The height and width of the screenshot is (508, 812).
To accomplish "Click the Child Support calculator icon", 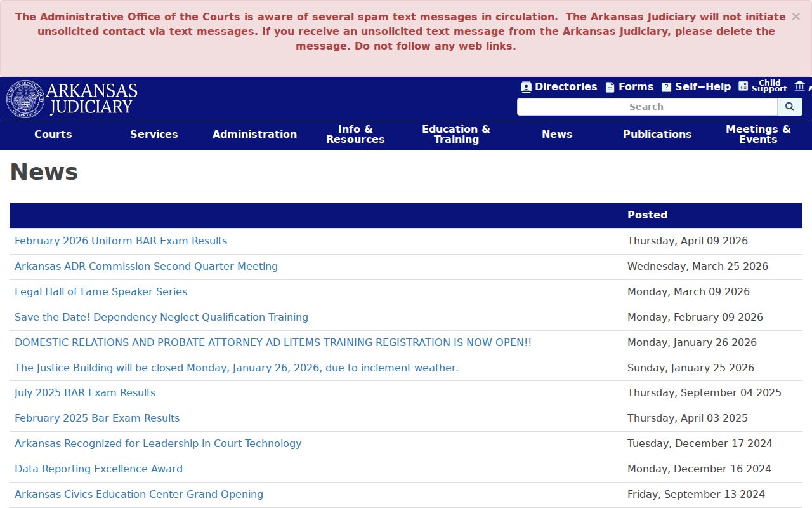I will [743, 86].
